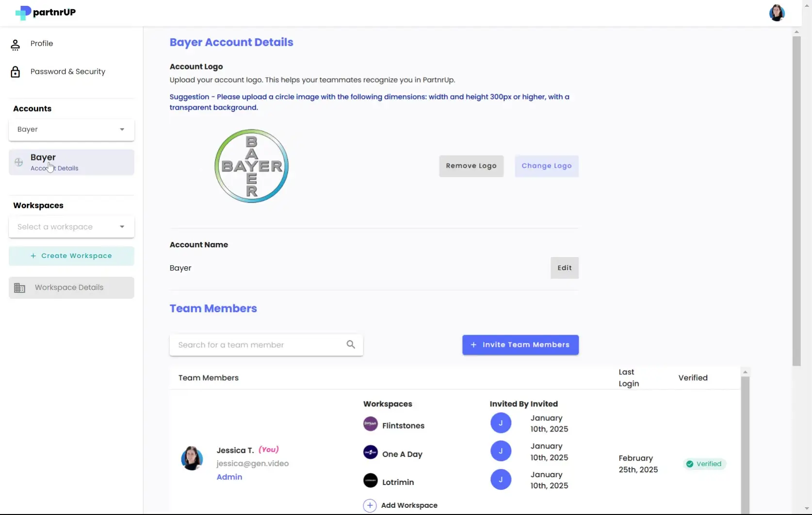Click the team member search field

pyautogui.click(x=257, y=344)
